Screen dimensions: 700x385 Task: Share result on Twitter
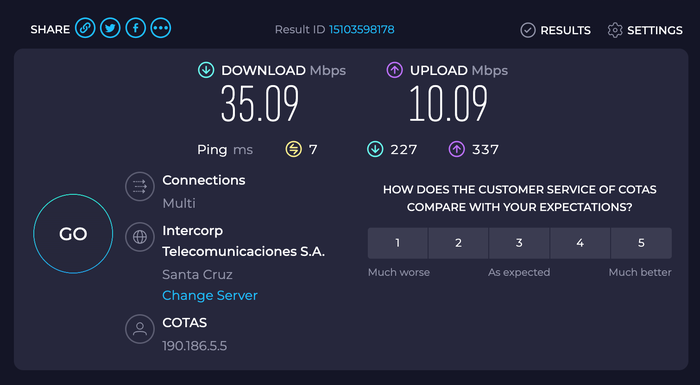coord(110,29)
